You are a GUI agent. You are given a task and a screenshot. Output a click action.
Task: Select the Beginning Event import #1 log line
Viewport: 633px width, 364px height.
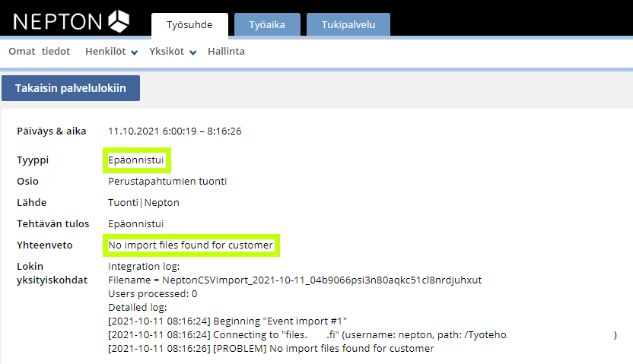click(x=227, y=321)
